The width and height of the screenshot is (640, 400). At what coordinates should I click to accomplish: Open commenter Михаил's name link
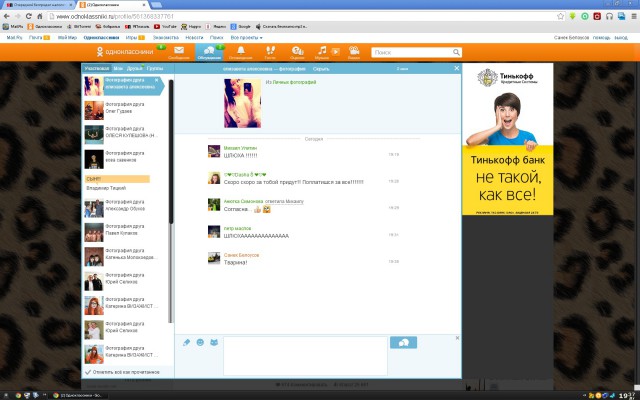(x=240, y=148)
